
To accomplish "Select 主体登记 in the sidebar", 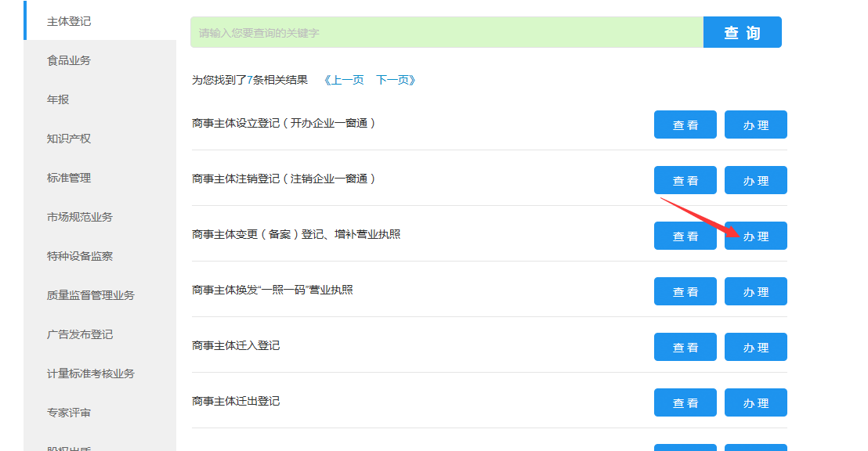I will coord(69,21).
